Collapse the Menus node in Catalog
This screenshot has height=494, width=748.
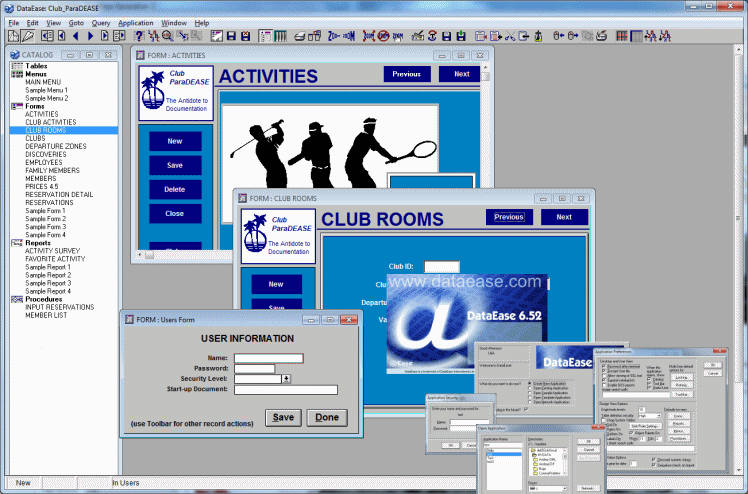point(17,74)
